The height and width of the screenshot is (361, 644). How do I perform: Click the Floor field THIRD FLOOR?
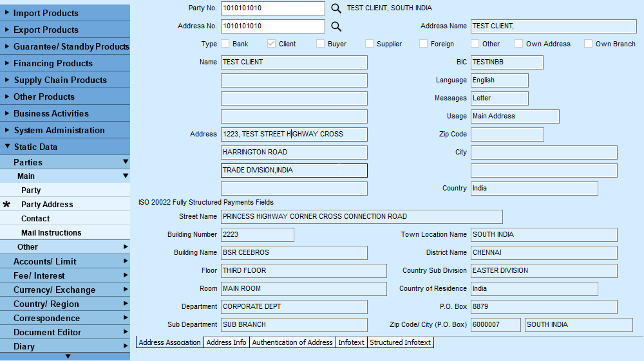point(304,271)
